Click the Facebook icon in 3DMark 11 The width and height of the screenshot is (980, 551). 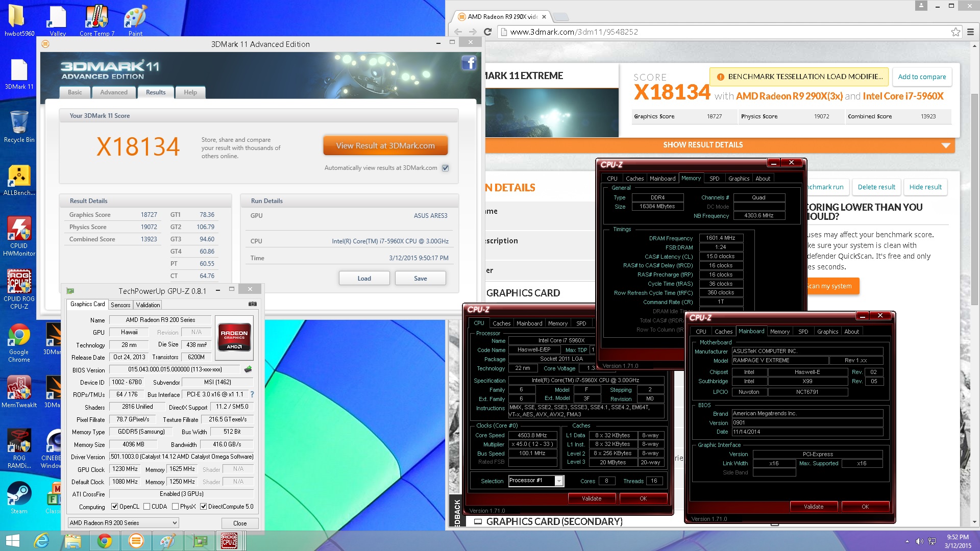pyautogui.click(x=469, y=63)
